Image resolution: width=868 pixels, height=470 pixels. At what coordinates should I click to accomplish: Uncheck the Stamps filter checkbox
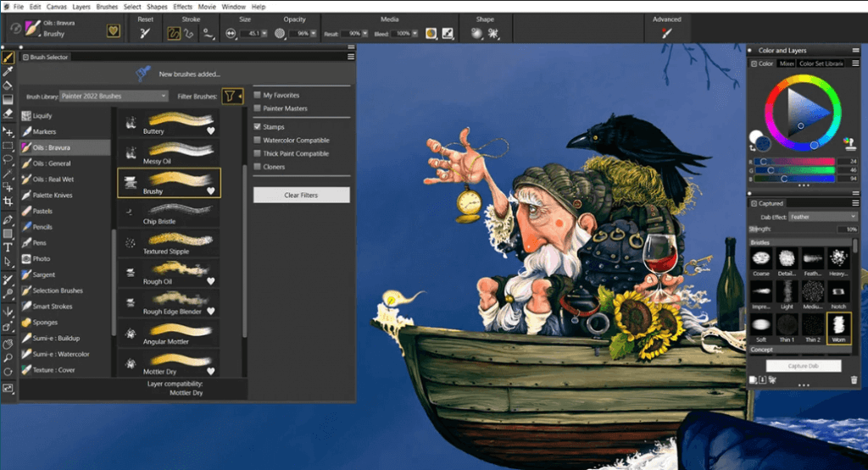pyautogui.click(x=258, y=127)
